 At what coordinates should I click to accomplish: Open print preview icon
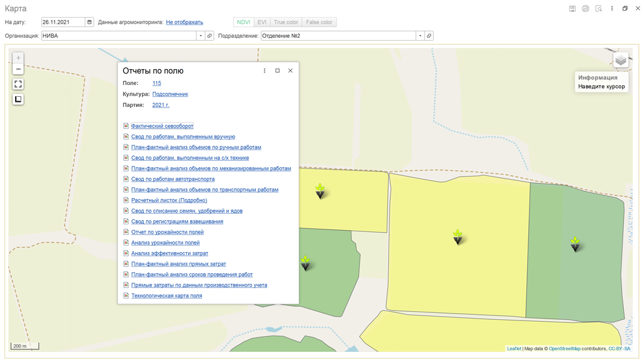point(599,9)
